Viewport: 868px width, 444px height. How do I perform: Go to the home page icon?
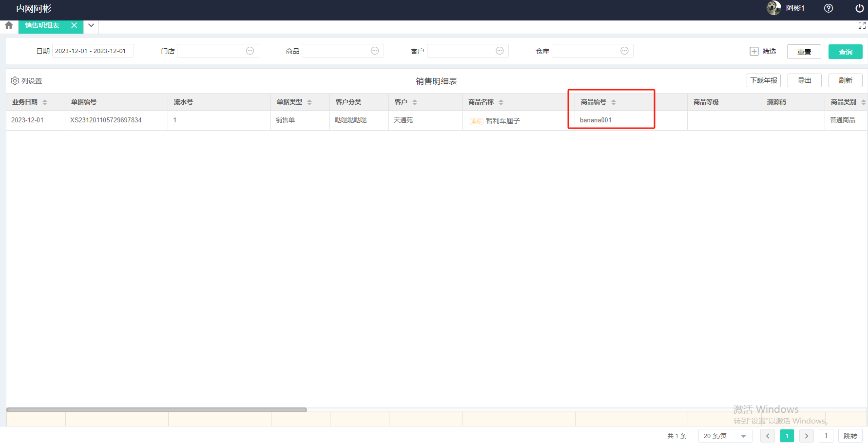pyautogui.click(x=9, y=25)
